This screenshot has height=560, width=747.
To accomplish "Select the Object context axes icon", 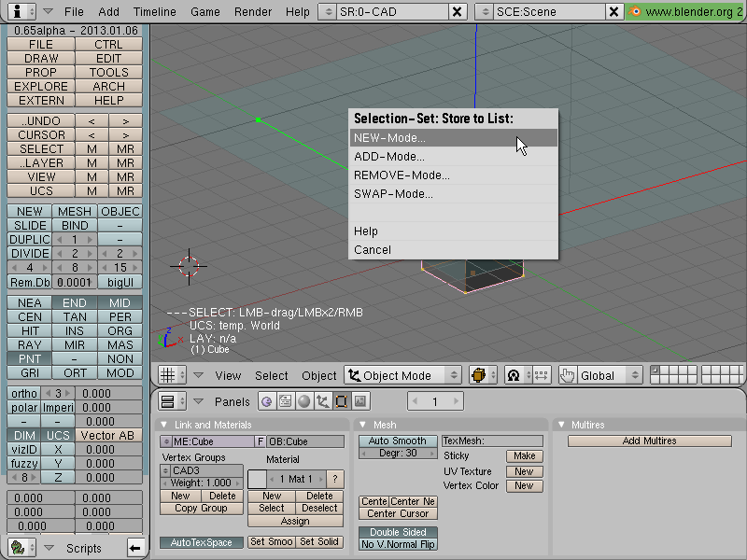I will (322, 401).
